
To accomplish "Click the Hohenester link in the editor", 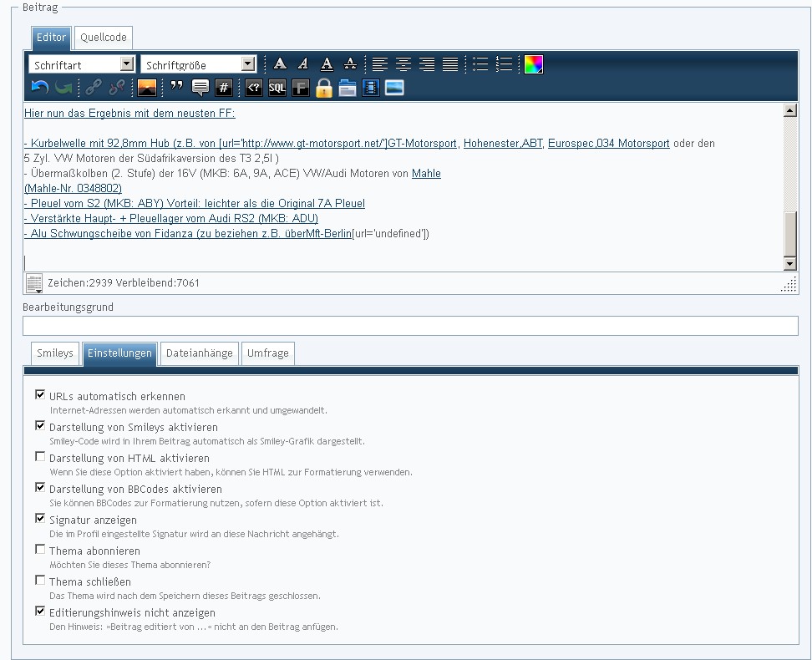I will 490,144.
